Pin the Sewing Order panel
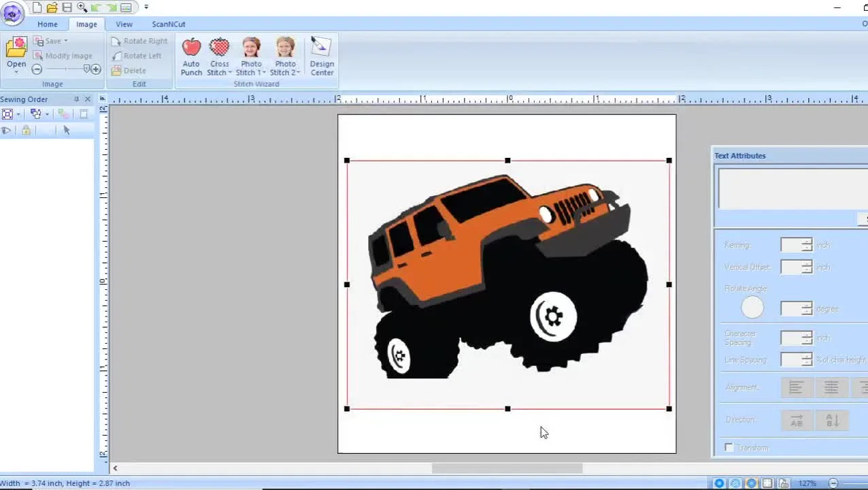 point(76,99)
